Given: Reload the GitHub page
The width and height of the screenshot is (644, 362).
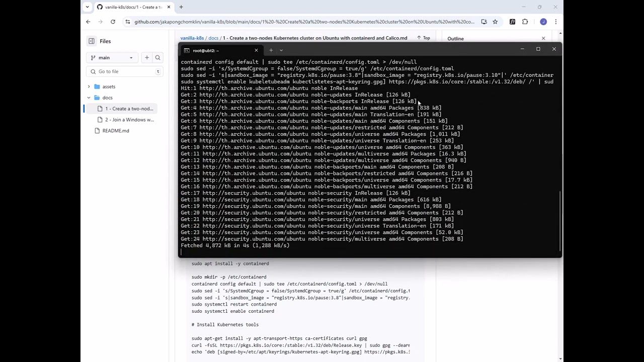Looking at the screenshot, I should 113,22.
